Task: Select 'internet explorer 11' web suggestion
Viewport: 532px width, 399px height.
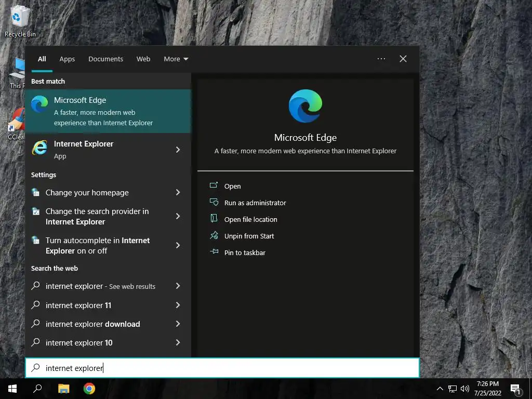Action: [108, 305]
